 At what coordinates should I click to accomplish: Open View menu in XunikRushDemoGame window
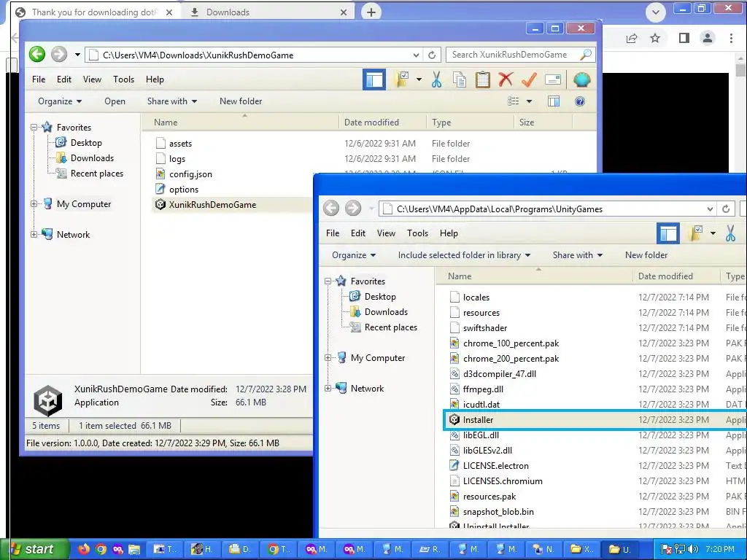coord(92,79)
